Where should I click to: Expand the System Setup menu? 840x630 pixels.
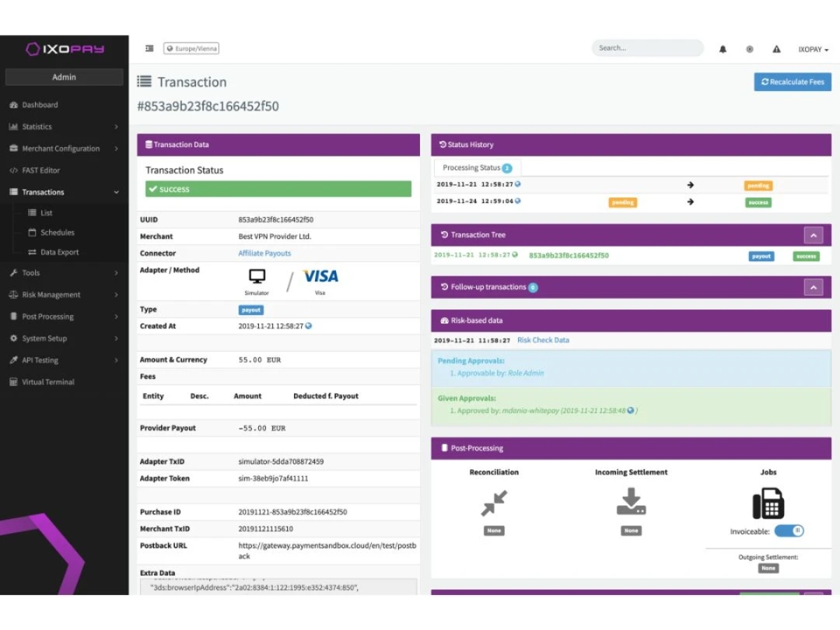pyautogui.click(x=64, y=338)
